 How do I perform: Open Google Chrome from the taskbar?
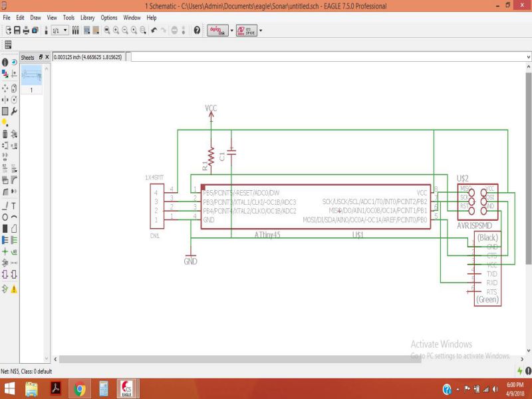80,388
